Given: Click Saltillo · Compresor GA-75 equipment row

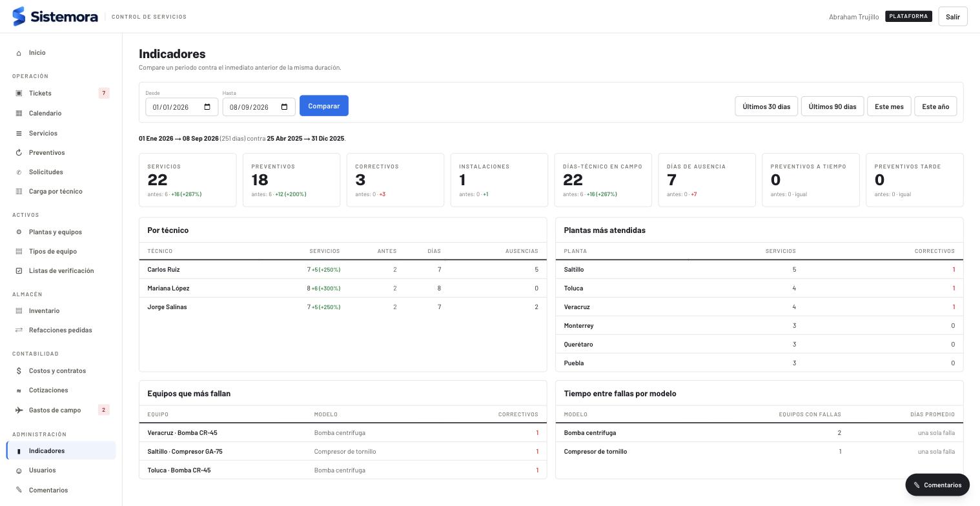Looking at the screenshot, I should 343,452.
